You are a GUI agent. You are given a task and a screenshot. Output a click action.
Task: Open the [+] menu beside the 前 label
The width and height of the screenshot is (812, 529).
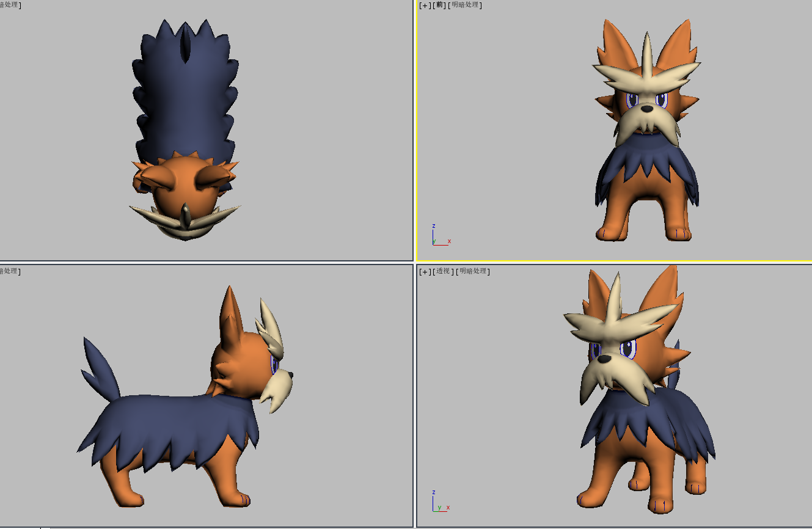[425, 5]
